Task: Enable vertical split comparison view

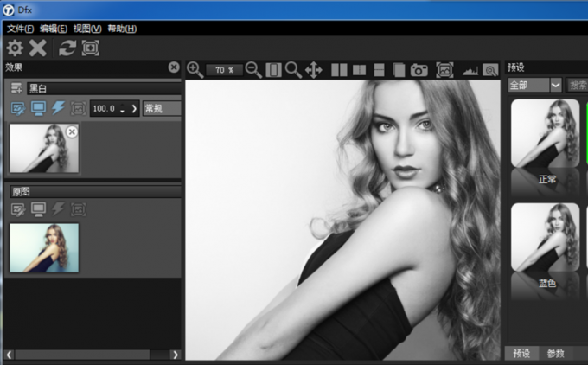Action: [359, 70]
